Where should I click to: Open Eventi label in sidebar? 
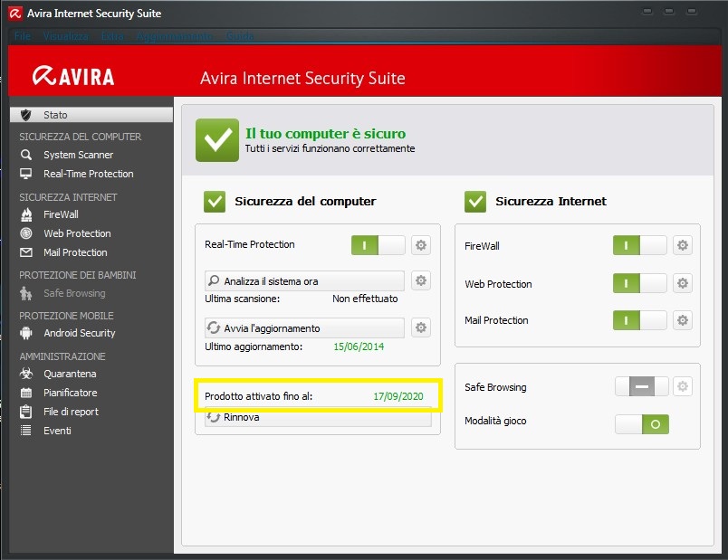tap(58, 431)
